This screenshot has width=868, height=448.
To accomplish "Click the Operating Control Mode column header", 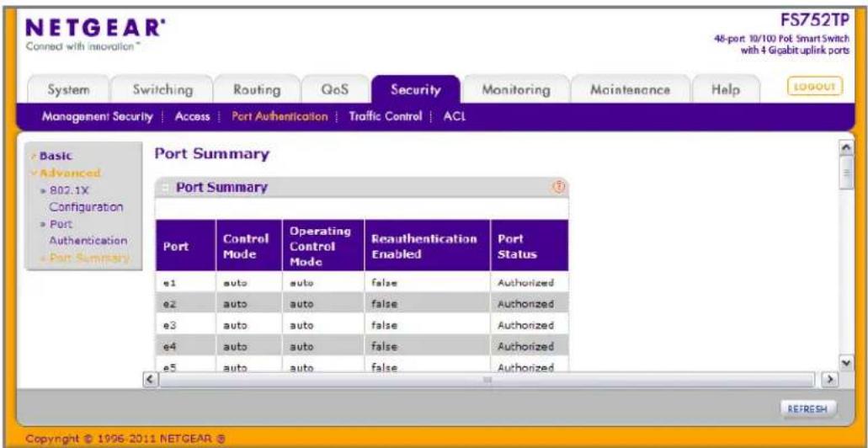I will 323,245.
